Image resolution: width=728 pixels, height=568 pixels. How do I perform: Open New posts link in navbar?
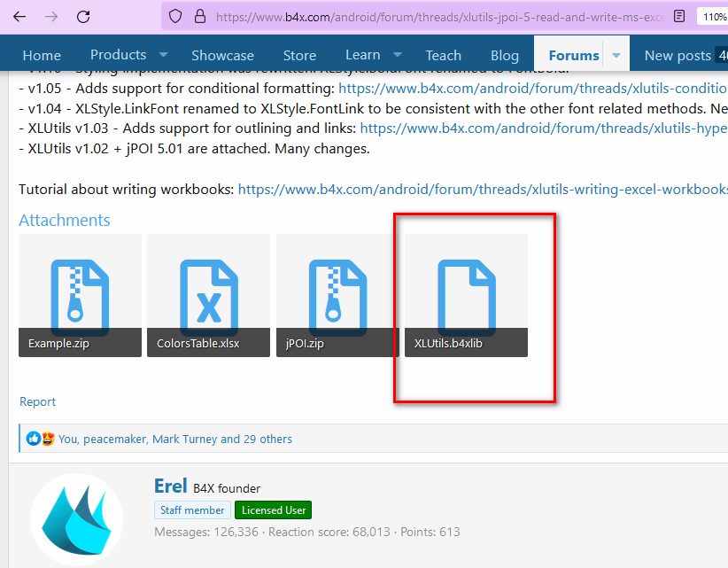pyautogui.click(x=678, y=55)
